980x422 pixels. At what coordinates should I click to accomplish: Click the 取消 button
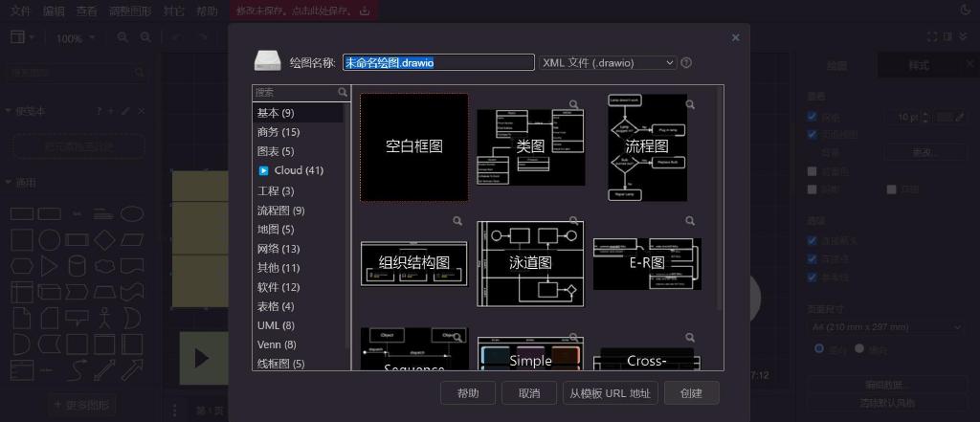click(x=528, y=393)
